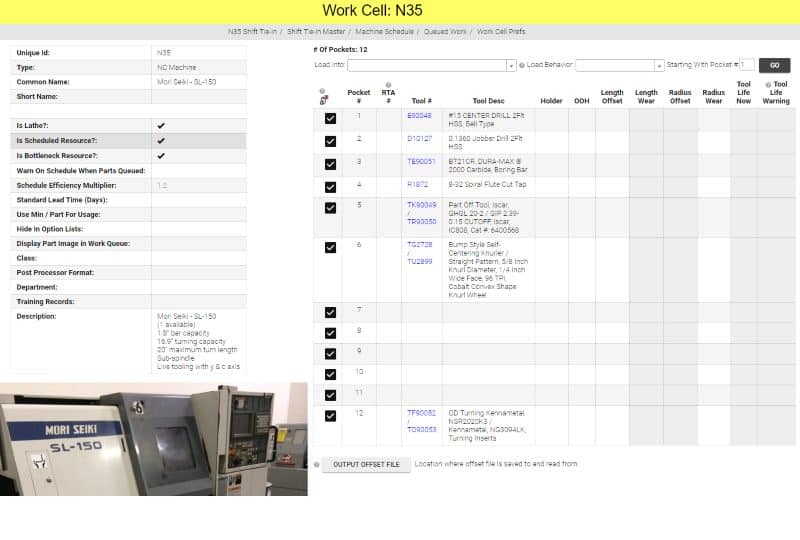Click the help icon beside Output Offset File
Viewport: 800px width, 540px height.
(x=317, y=464)
